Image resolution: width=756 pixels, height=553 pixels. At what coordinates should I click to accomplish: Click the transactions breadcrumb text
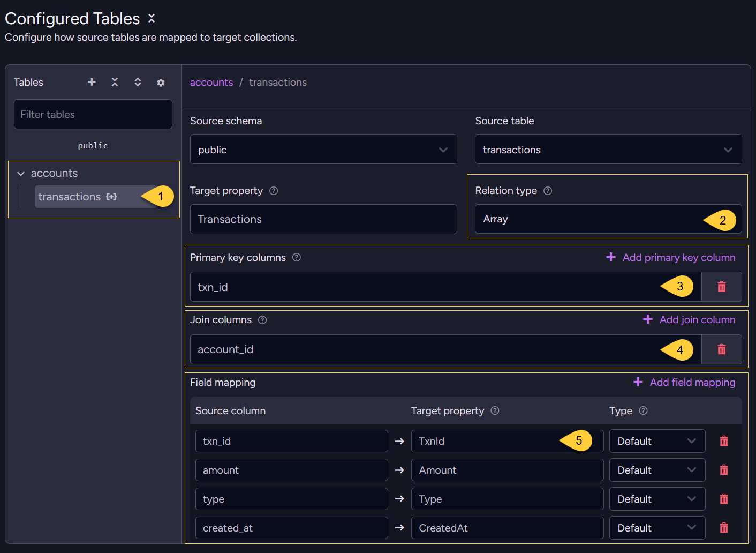coord(278,83)
